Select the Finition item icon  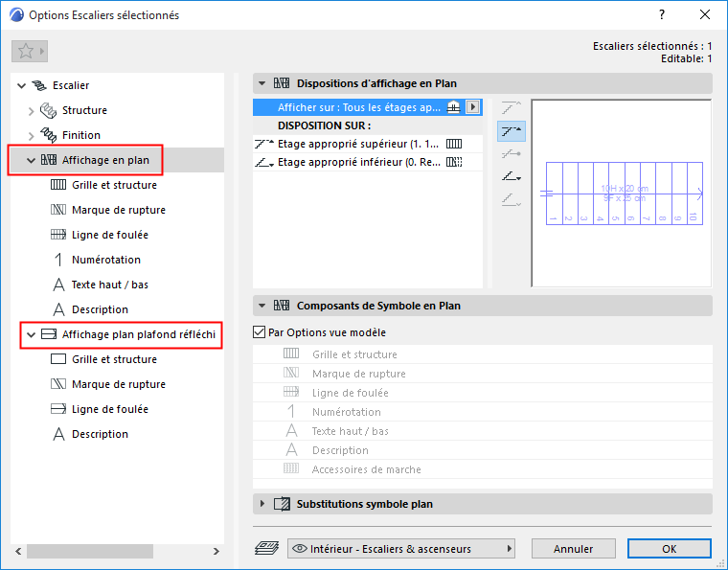(48, 135)
